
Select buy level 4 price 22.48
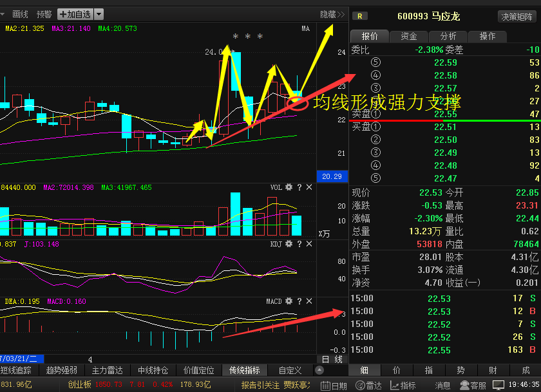(x=446, y=165)
